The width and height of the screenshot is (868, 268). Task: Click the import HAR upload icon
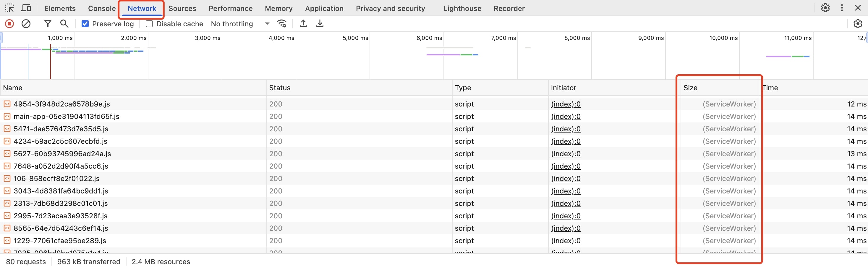click(303, 24)
